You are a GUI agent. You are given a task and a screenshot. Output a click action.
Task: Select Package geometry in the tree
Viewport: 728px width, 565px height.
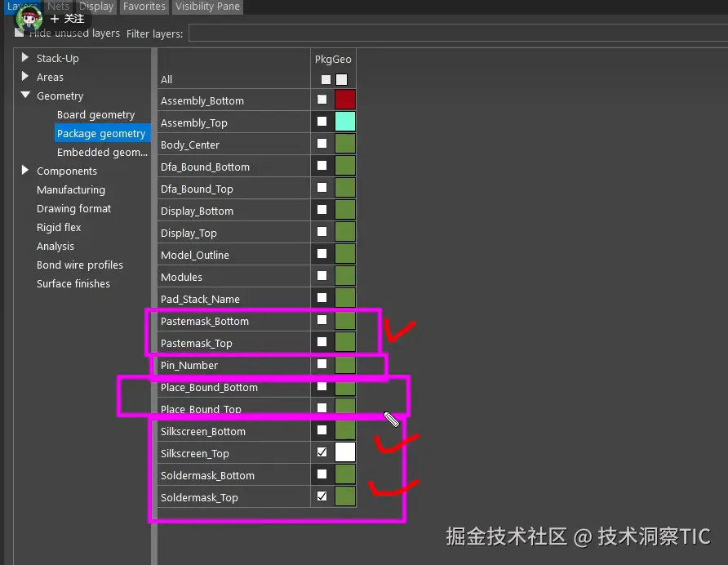[102, 133]
